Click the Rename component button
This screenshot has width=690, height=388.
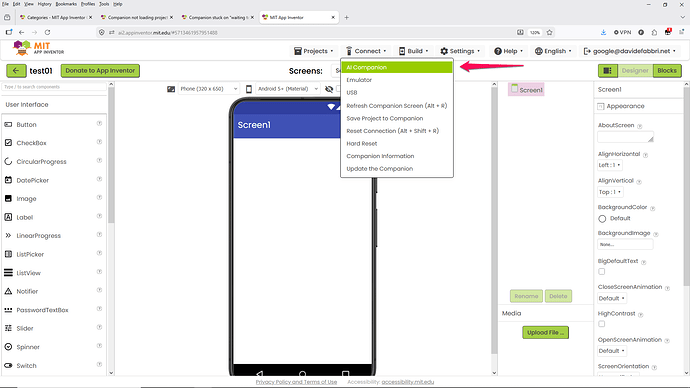(526, 296)
